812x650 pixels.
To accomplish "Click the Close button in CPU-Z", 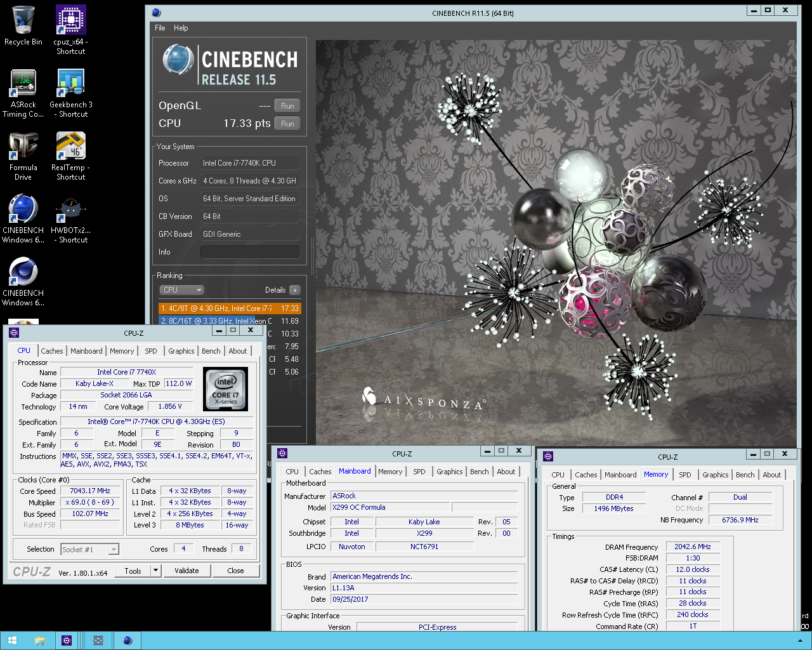I will click(235, 571).
